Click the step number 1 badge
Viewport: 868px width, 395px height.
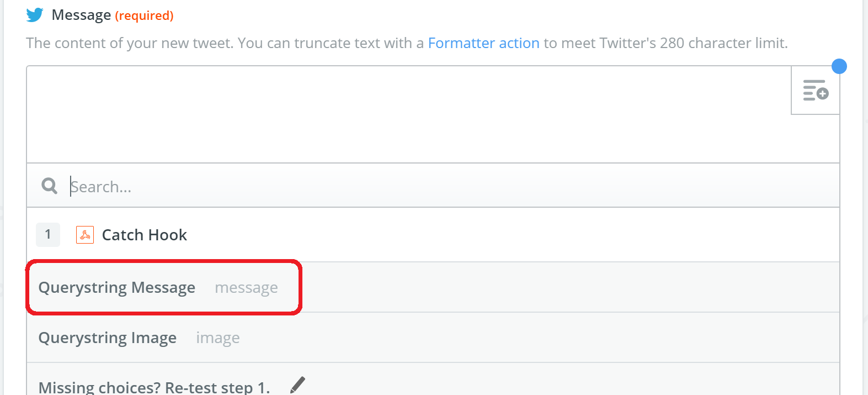pyautogui.click(x=48, y=235)
